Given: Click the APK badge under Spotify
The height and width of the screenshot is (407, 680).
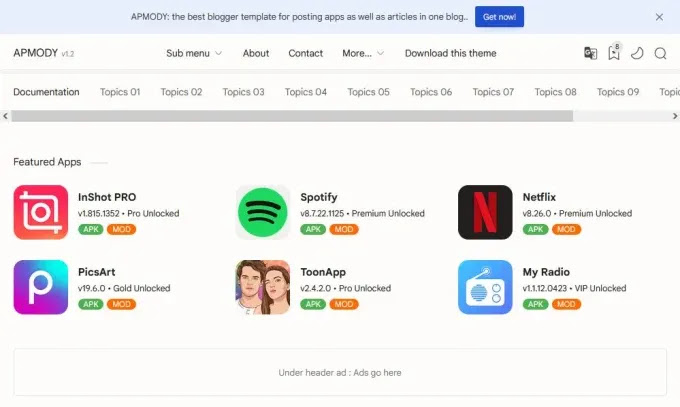Looking at the screenshot, I should 313,230.
